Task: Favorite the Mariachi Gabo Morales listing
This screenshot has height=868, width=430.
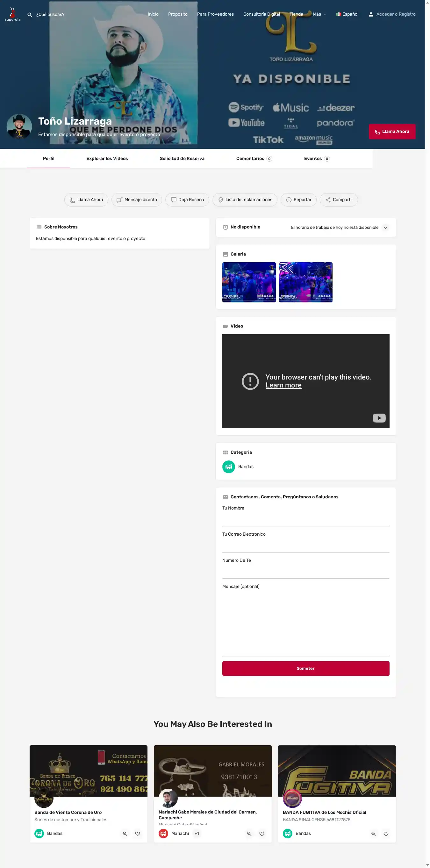Action: click(x=262, y=834)
